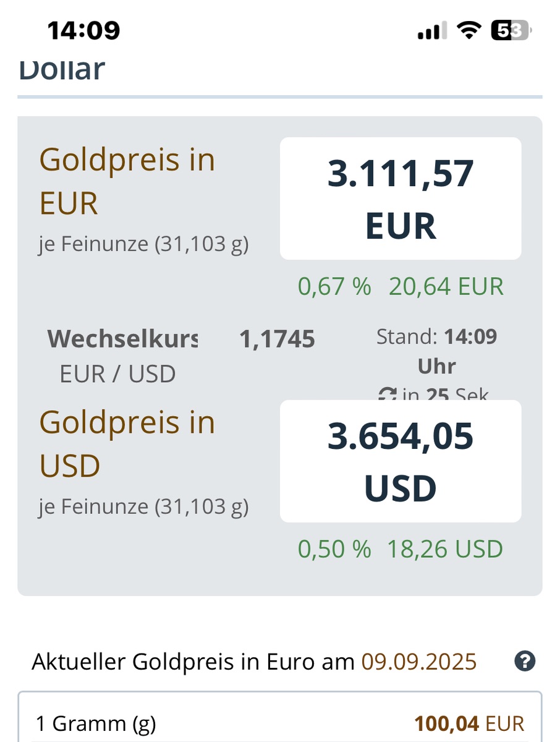The width and height of the screenshot is (560, 742).
Task: Tap the question mark help icon
Action: (x=524, y=662)
